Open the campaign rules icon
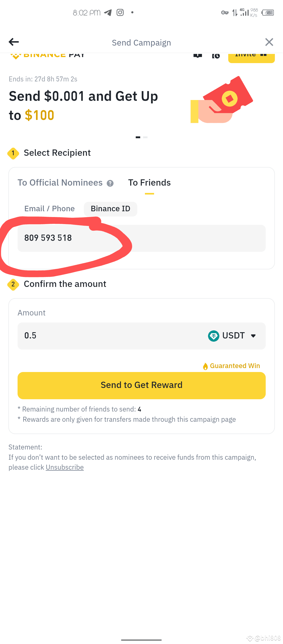Image resolution: width=283 pixels, height=644 pixels. point(198,55)
